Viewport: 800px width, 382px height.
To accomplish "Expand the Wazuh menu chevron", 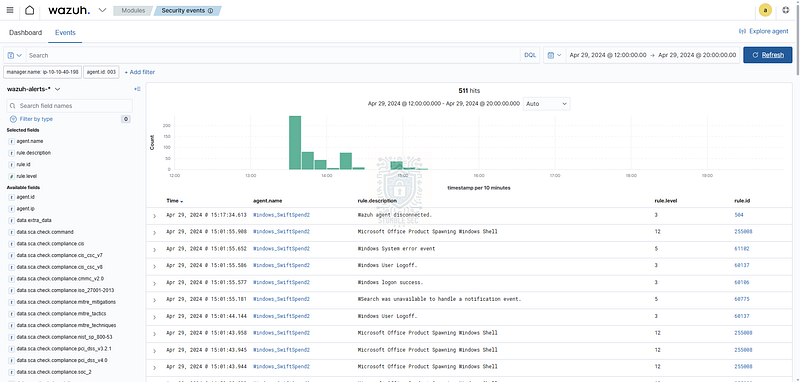I will pyautogui.click(x=102, y=10).
